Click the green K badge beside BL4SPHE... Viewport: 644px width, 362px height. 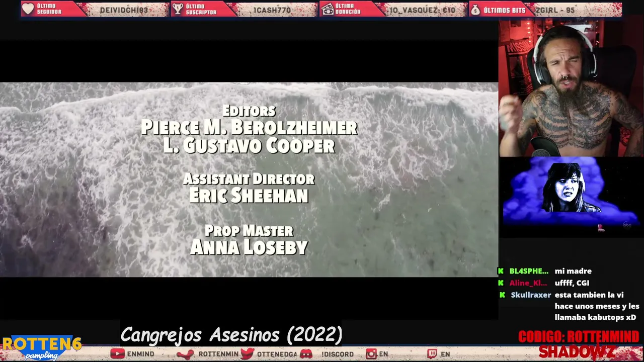click(501, 271)
